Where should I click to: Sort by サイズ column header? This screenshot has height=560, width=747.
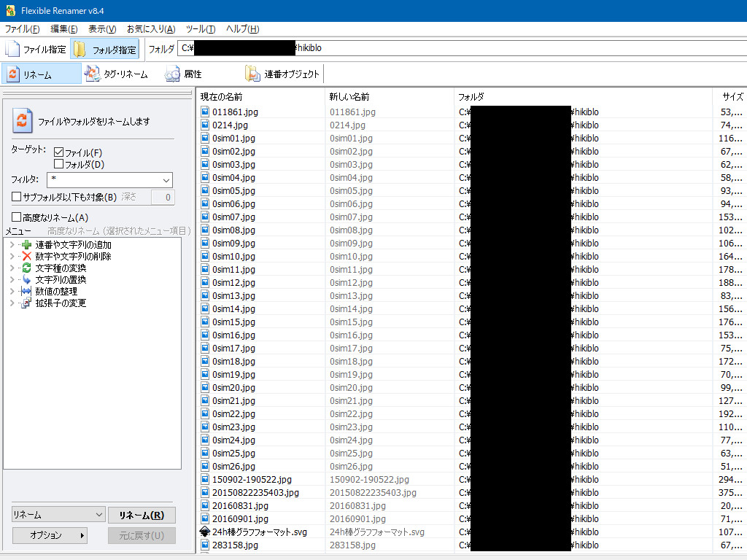coord(729,97)
